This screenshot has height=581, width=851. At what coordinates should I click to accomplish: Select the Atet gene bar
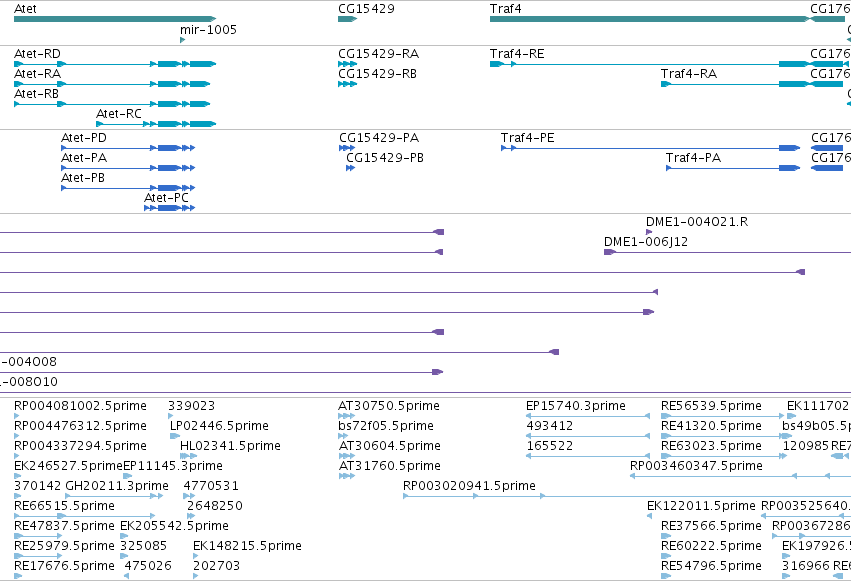tap(115, 19)
